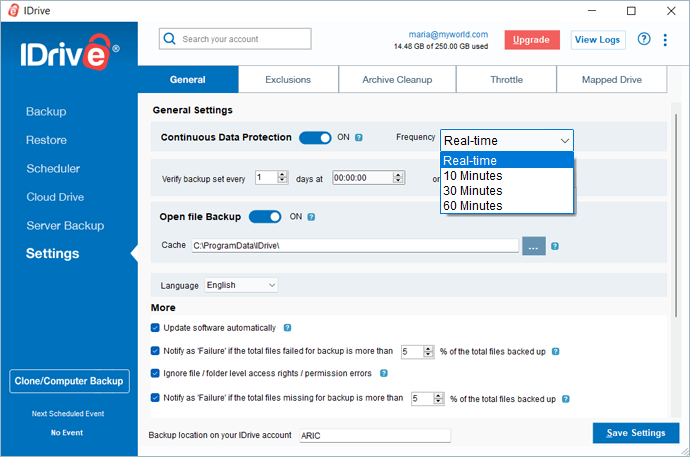The width and height of the screenshot is (690, 457).
Task: Click the settings vertical scrollbar
Action: 676,216
